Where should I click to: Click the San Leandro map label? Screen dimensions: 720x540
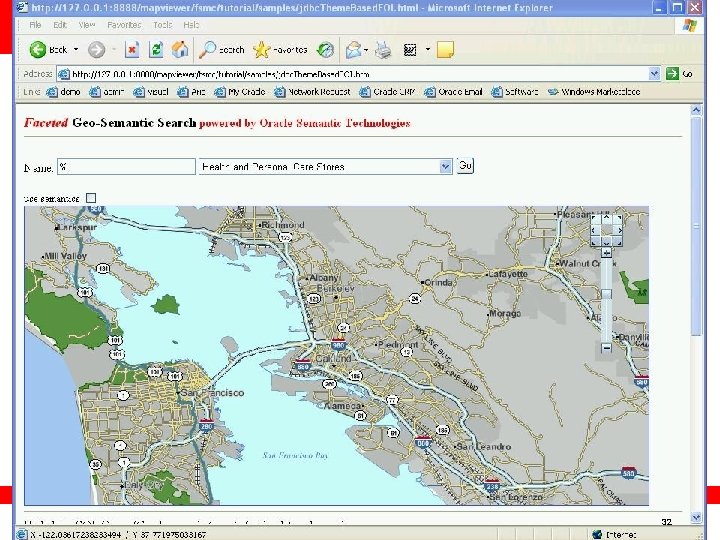click(484, 446)
